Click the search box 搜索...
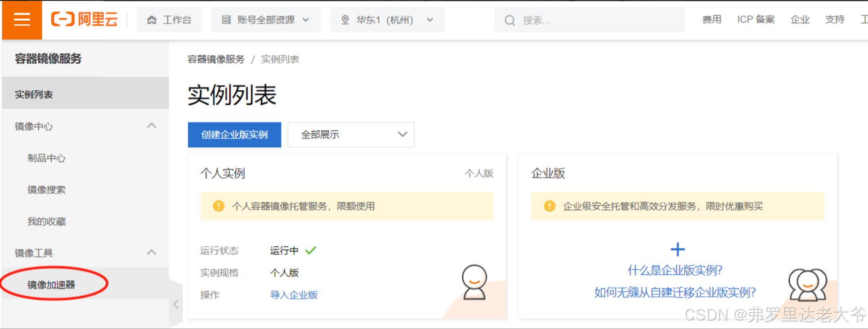The width and height of the screenshot is (868, 329). (x=589, y=20)
